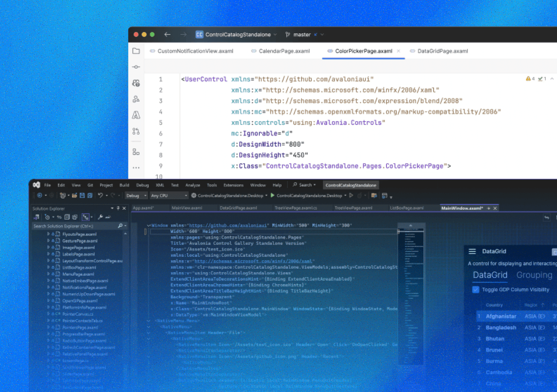Select the Grouping tab in DataGrid preview
The height and width of the screenshot is (392, 557).
[534, 275]
